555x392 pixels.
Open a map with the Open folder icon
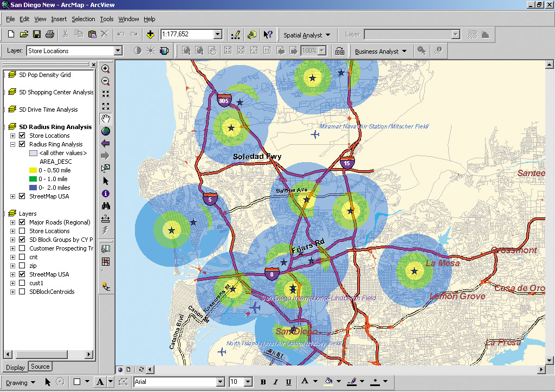coord(24,34)
